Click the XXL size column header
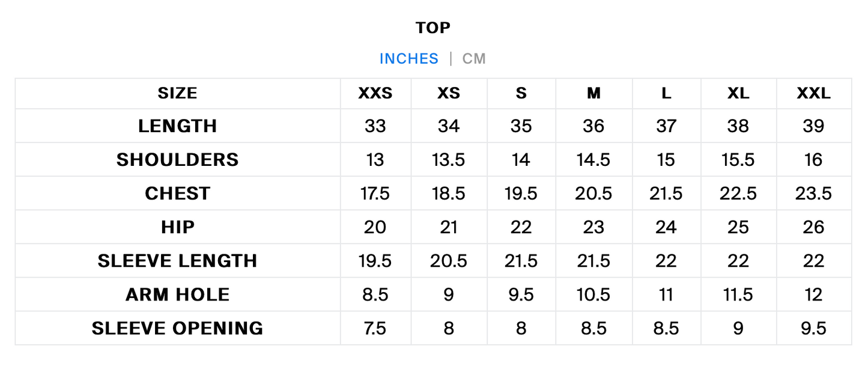Viewport: 868px width, 366px height. pos(814,93)
